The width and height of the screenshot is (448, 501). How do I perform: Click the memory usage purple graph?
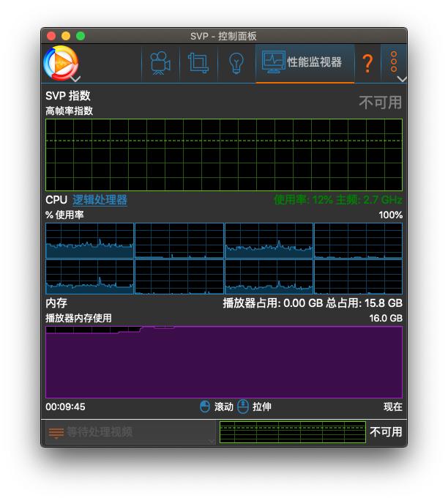[224, 362]
